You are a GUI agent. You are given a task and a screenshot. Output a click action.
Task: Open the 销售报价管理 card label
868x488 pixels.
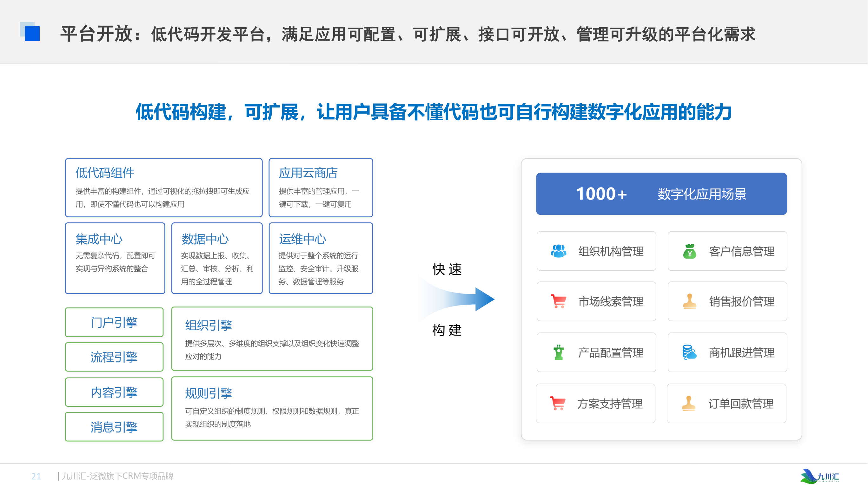tap(741, 301)
